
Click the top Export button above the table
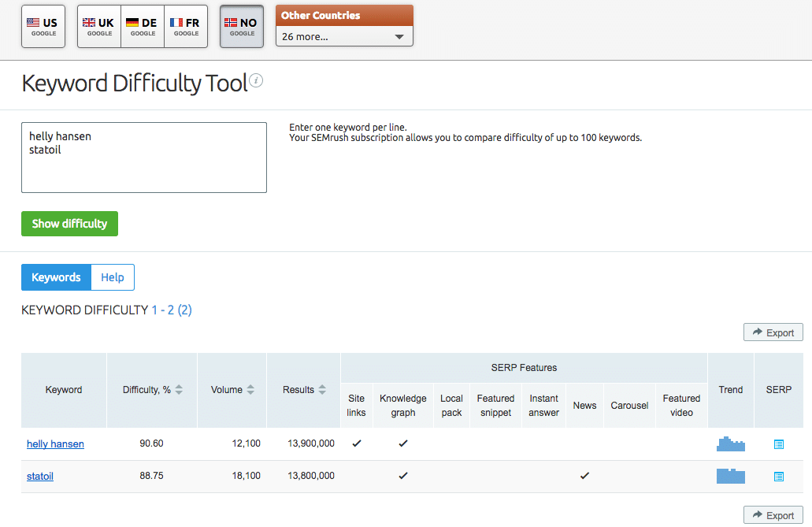(773, 332)
